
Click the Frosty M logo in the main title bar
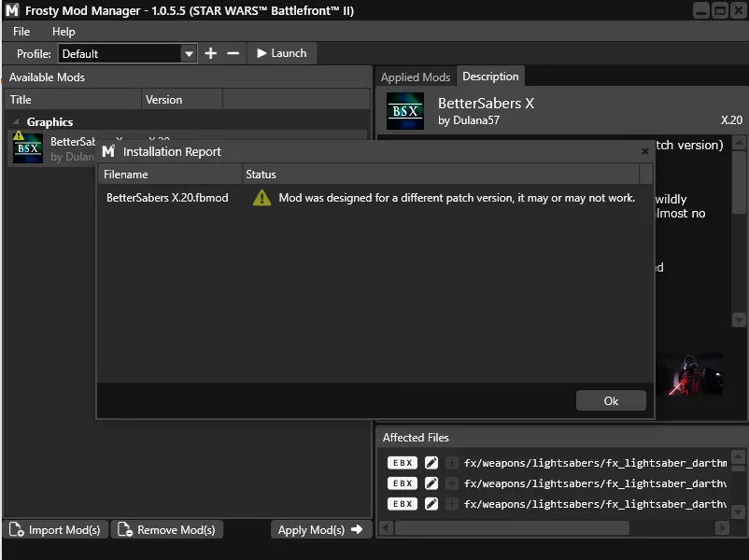tap(12, 10)
